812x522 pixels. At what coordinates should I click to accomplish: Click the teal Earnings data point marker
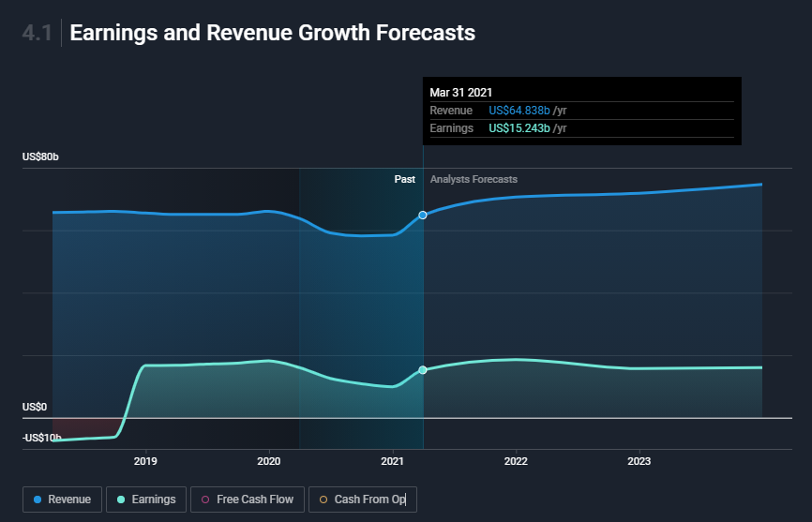[x=423, y=370]
